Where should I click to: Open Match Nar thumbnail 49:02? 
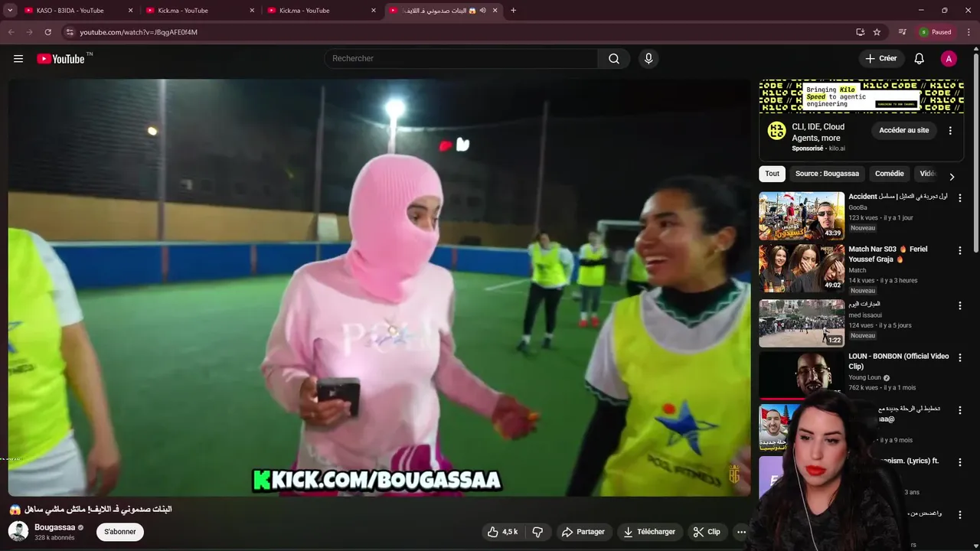pyautogui.click(x=802, y=269)
